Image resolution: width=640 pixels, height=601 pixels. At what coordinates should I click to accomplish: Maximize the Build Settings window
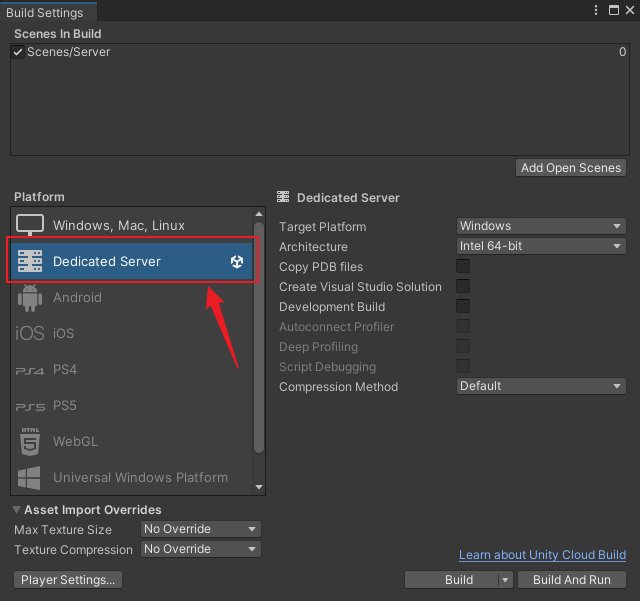pos(613,10)
